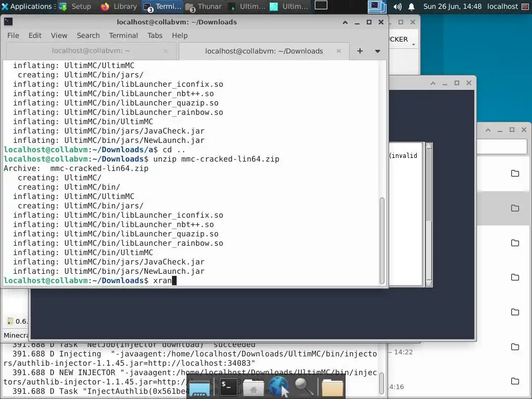The height and width of the screenshot is (399, 532).
Task: Open the Terminal menu in menu bar
Action: pos(123,36)
